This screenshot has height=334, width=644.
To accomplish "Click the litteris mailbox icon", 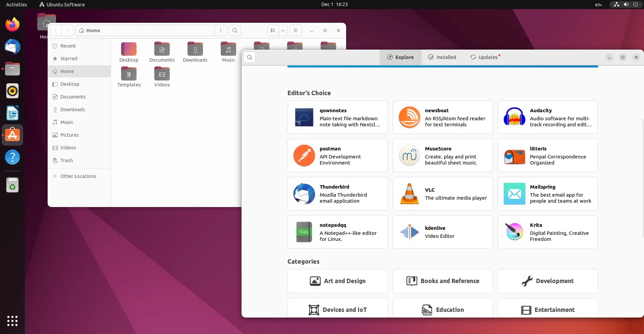I will coord(514,156).
